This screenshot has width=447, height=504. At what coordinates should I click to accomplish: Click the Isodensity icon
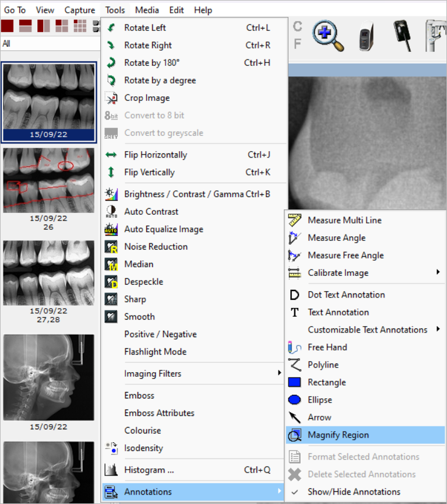[111, 448]
